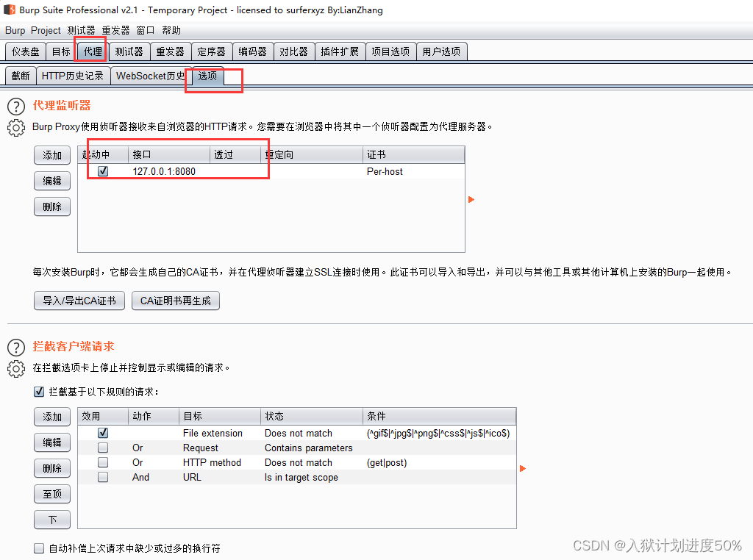The image size is (753, 560).
Task: Sort rules by 状态 column header
Action: tap(312, 416)
